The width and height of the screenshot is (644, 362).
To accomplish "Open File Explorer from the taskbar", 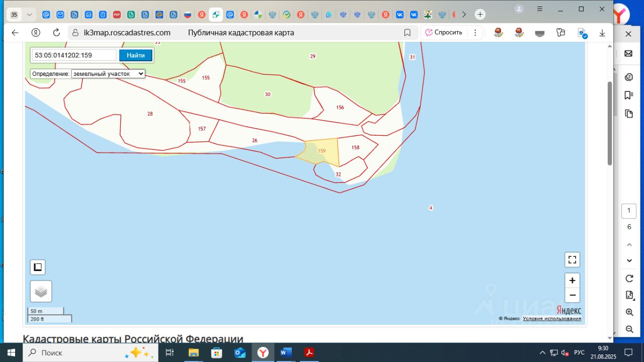I will pos(194,352).
